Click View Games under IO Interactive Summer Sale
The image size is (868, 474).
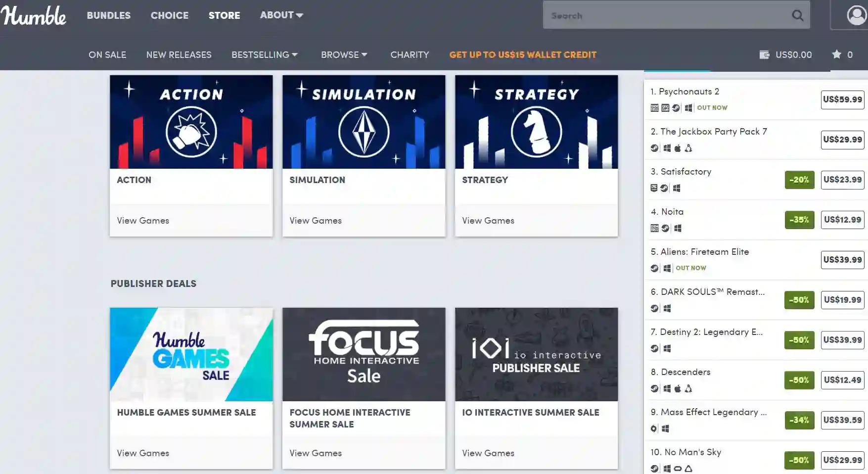[x=488, y=453]
